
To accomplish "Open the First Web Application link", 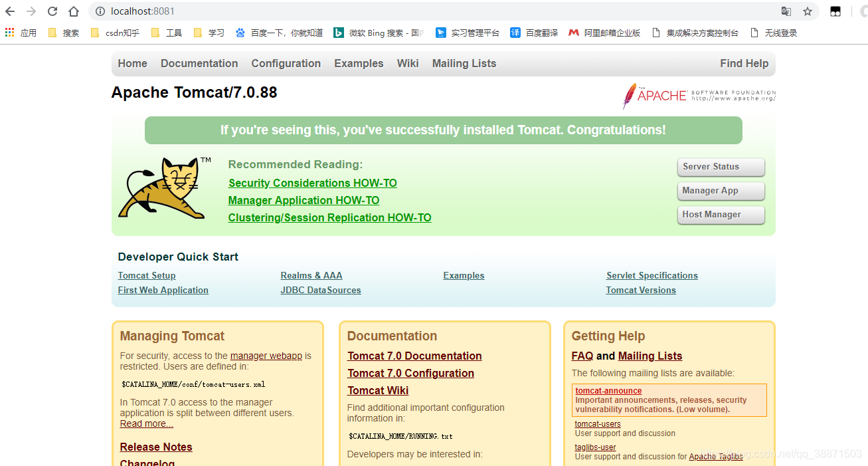I will coord(163,290).
